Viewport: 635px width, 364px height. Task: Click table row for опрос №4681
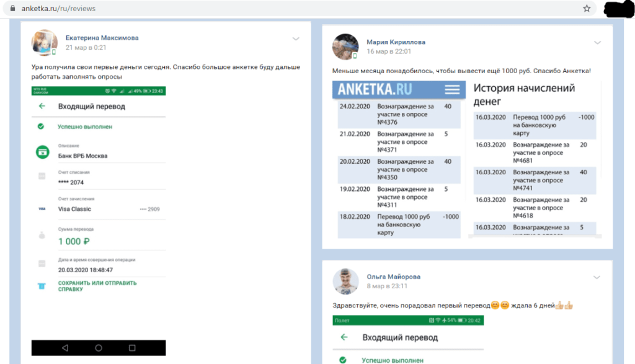pyautogui.click(x=535, y=153)
